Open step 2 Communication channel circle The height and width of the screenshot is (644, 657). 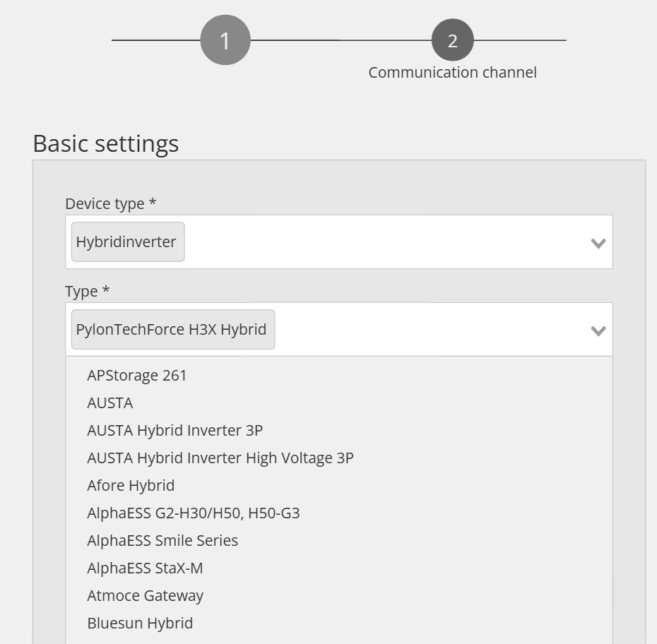coord(453,40)
